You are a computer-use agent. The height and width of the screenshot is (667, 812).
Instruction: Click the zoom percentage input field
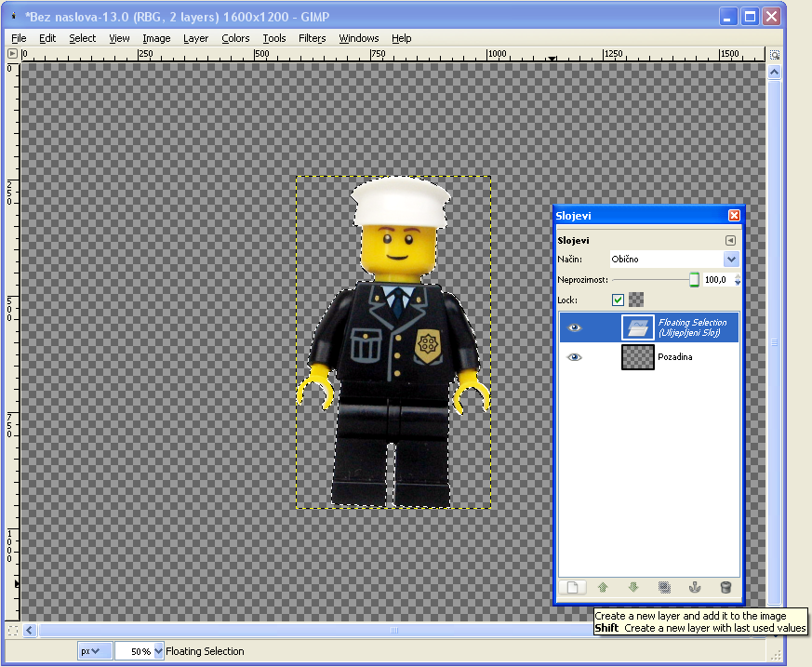135,651
